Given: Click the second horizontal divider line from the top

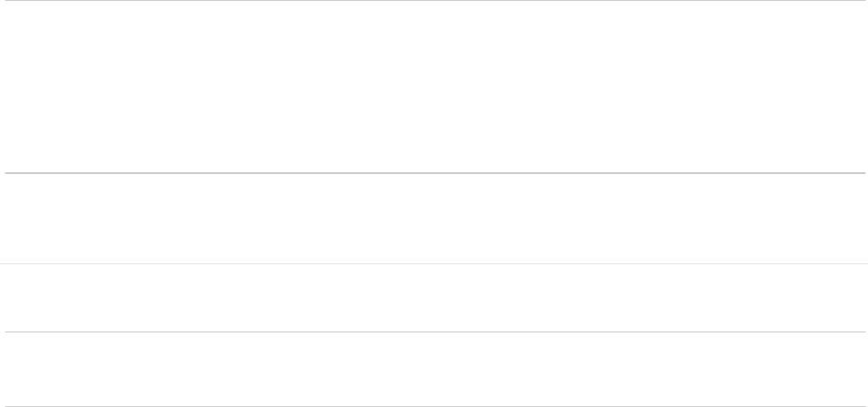Looking at the screenshot, I should click(x=434, y=172).
